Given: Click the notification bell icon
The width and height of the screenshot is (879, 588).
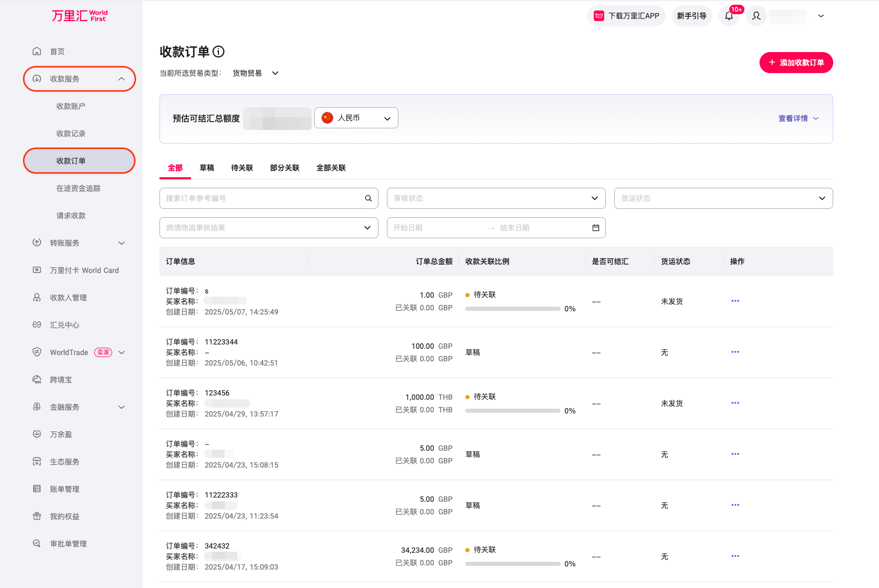Looking at the screenshot, I should [x=729, y=16].
